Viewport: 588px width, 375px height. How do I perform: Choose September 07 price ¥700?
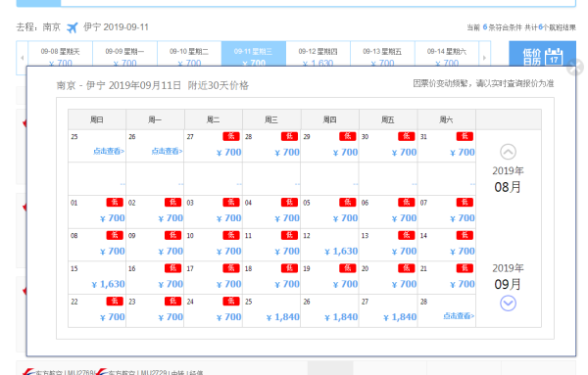[462, 218]
